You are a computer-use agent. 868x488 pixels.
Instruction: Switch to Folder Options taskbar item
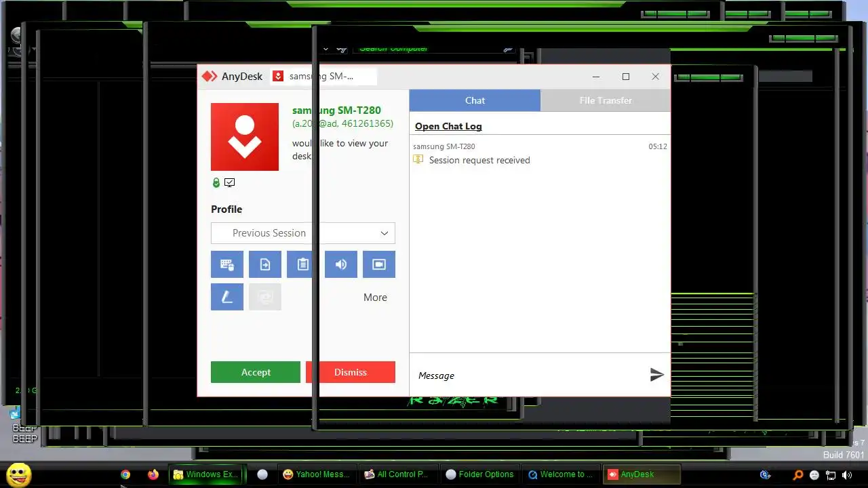(480, 474)
